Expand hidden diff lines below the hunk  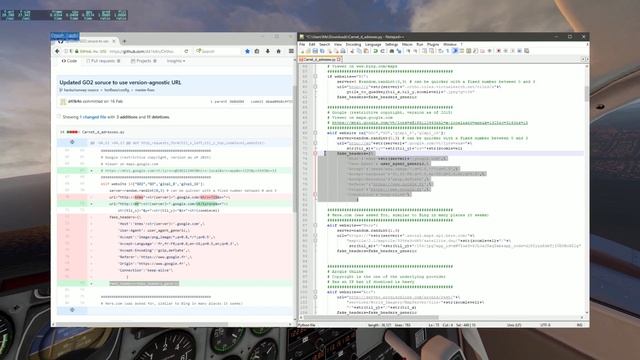click(72, 310)
